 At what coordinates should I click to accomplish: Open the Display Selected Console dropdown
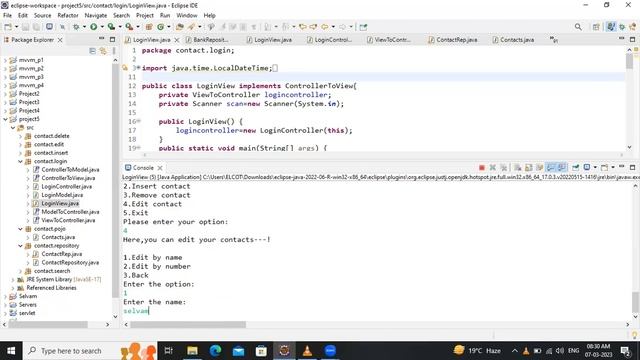(x=595, y=168)
